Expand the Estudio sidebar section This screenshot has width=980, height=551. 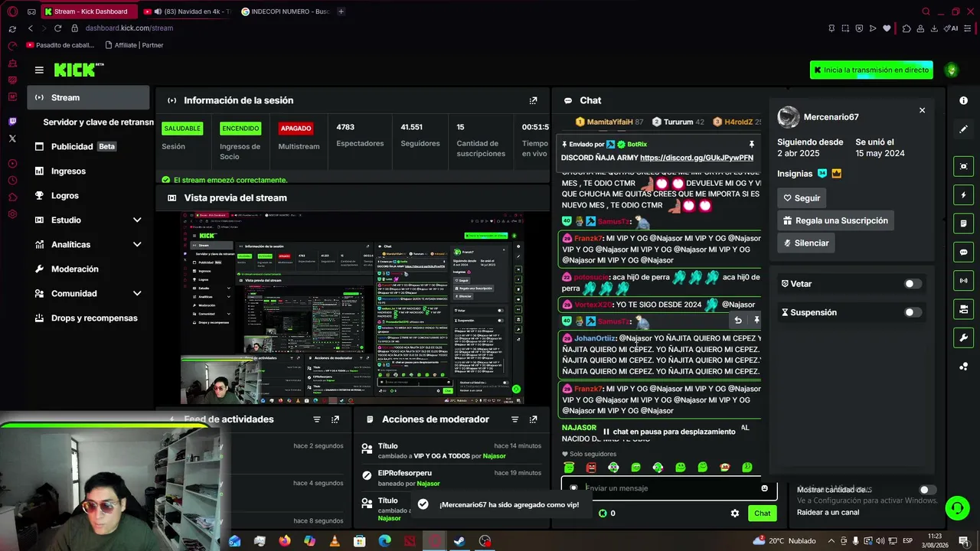pyautogui.click(x=137, y=220)
